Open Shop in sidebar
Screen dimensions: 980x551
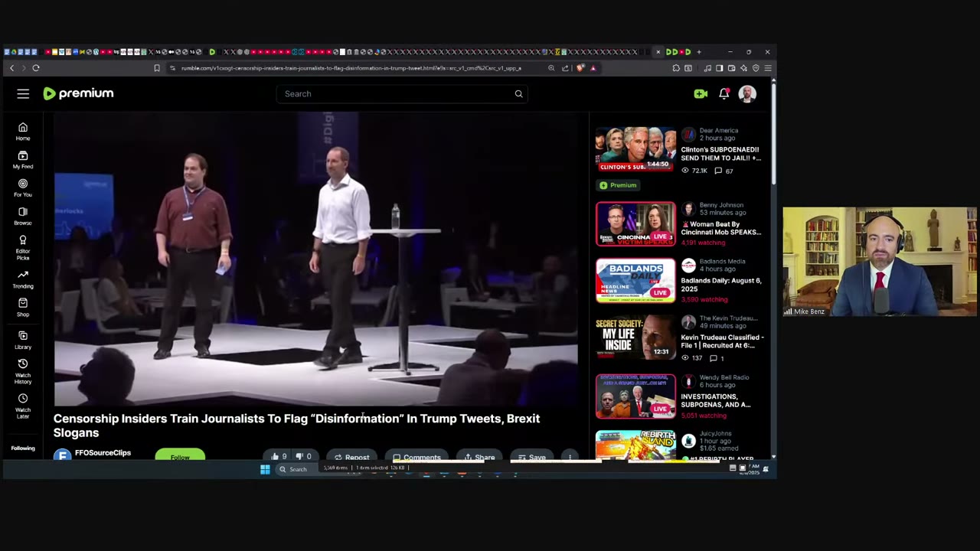coord(23,308)
